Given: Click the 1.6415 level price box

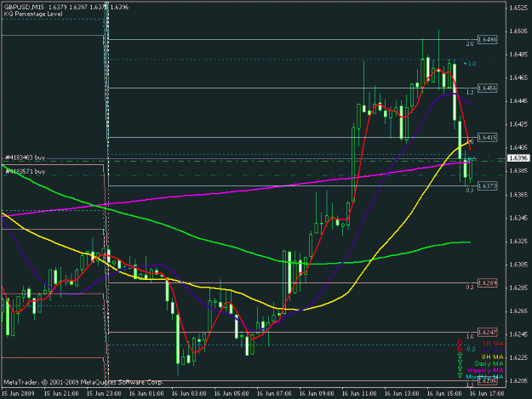Looking at the screenshot, I should [487, 137].
